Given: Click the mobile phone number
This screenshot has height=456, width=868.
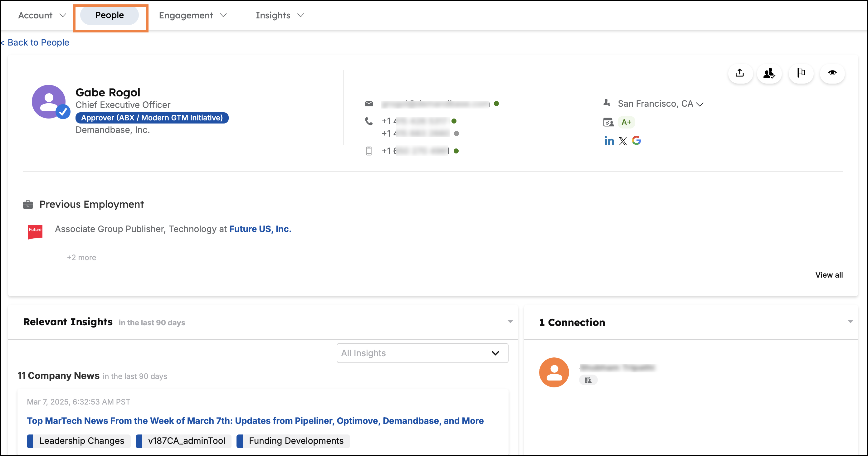Looking at the screenshot, I should 415,151.
